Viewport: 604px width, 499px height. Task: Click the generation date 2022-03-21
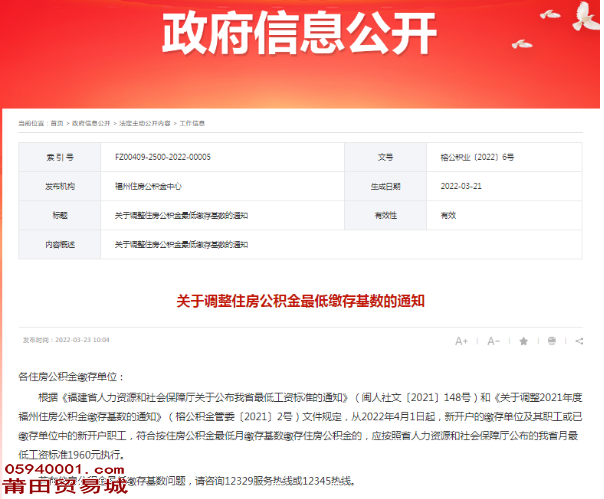coord(461,186)
